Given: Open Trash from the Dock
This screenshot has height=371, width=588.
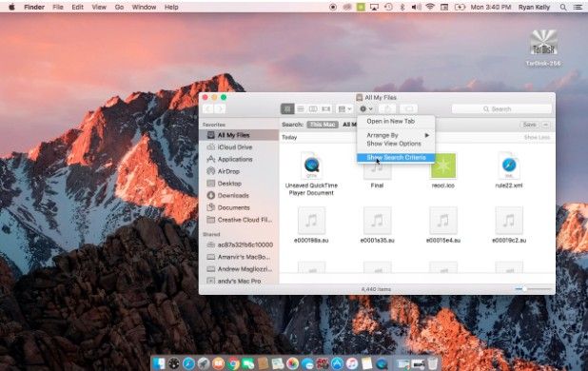Looking at the screenshot, I should tap(432, 363).
